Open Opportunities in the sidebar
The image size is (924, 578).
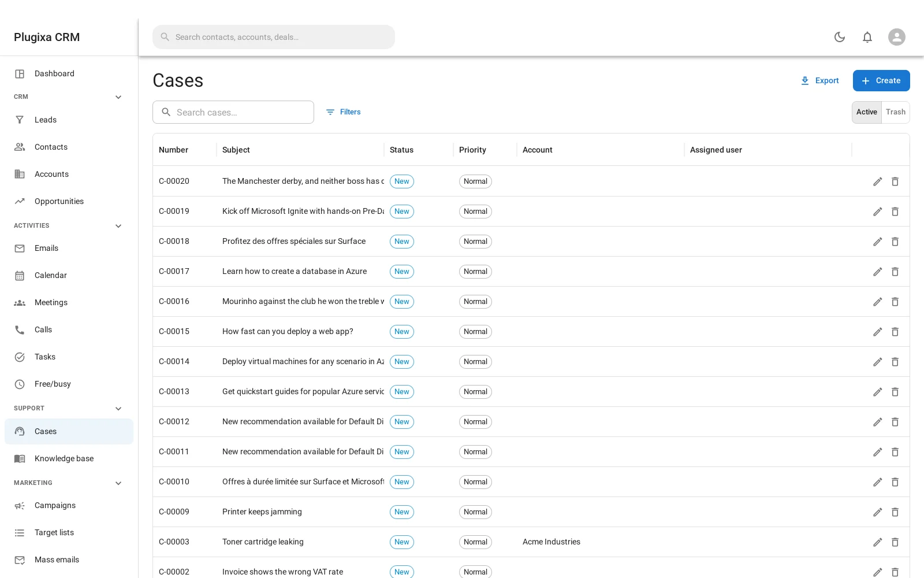tap(69, 201)
